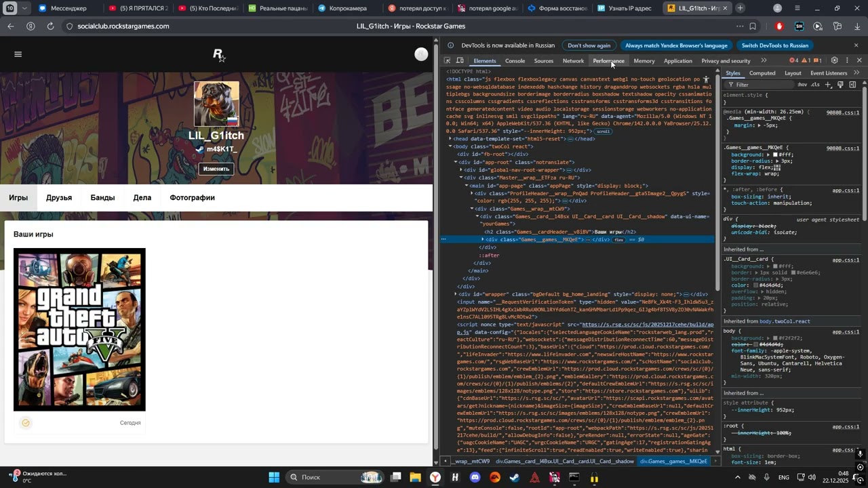The width and height of the screenshot is (868, 488).
Task: Show more DevTools panel tabs
Action: (764, 61)
